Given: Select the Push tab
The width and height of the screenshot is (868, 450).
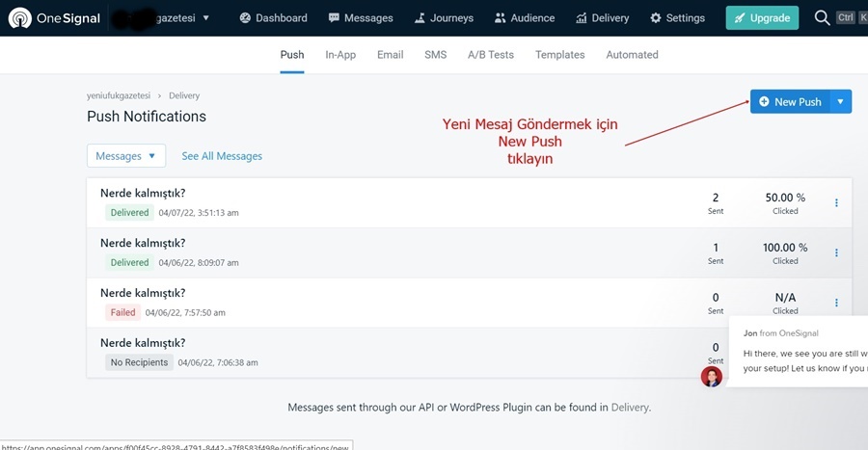Looking at the screenshot, I should [x=291, y=55].
